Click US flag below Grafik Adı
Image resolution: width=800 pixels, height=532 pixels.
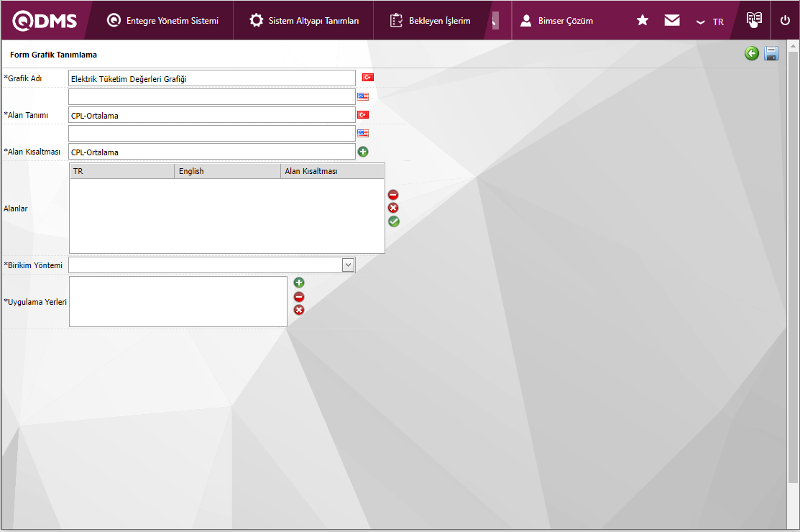tap(363, 96)
